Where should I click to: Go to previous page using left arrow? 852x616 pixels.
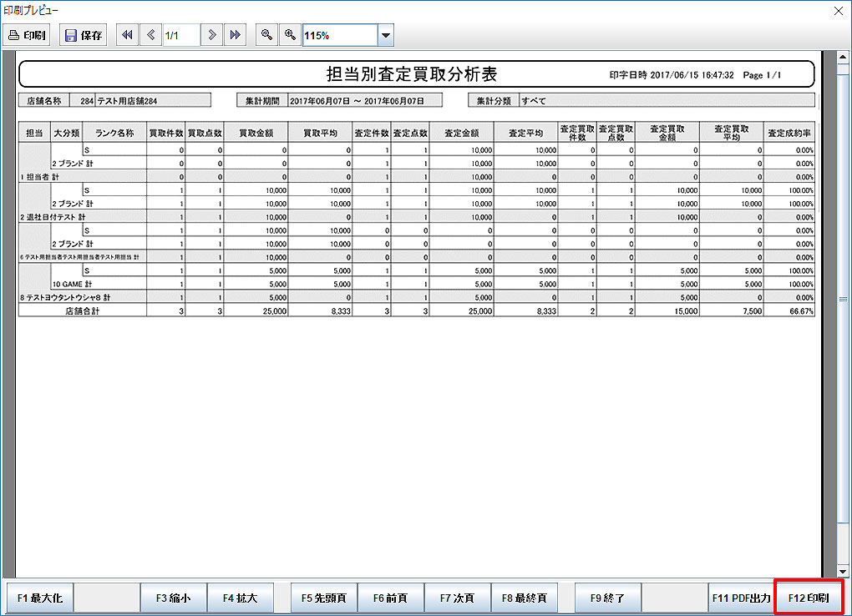click(150, 35)
